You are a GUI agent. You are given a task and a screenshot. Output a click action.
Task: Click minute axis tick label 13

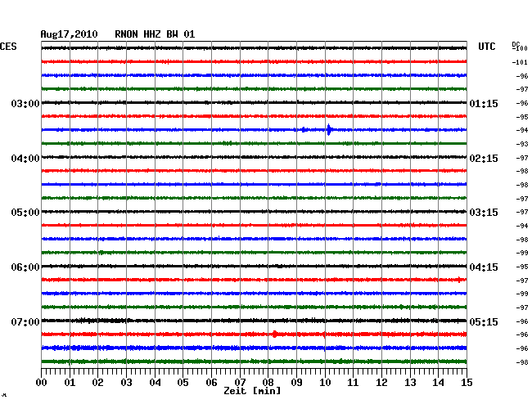point(410,383)
